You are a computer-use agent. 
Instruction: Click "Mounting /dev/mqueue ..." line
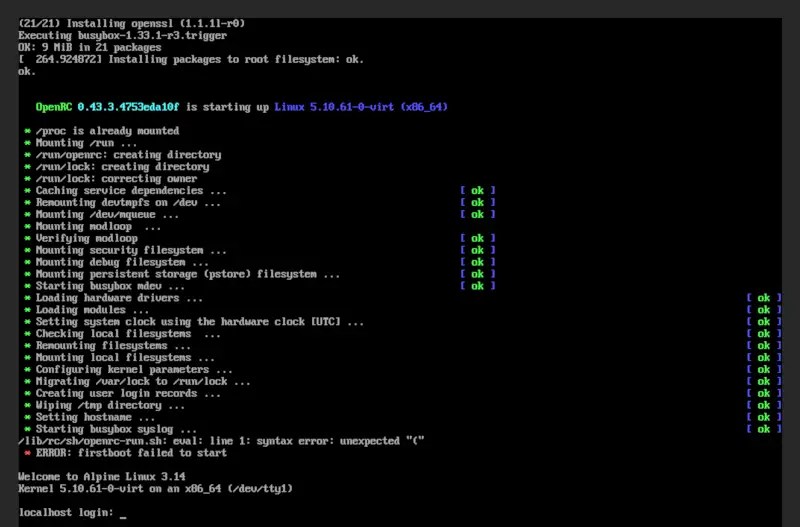(x=107, y=214)
